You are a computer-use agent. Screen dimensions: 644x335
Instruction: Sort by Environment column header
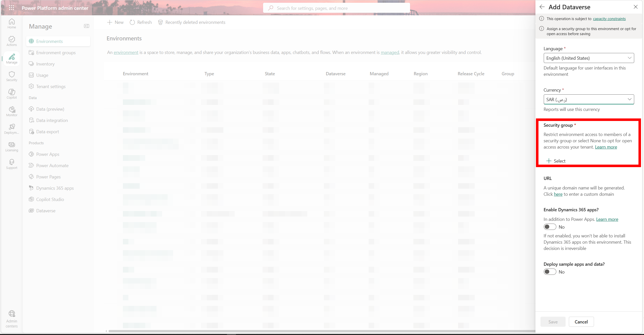(x=135, y=74)
